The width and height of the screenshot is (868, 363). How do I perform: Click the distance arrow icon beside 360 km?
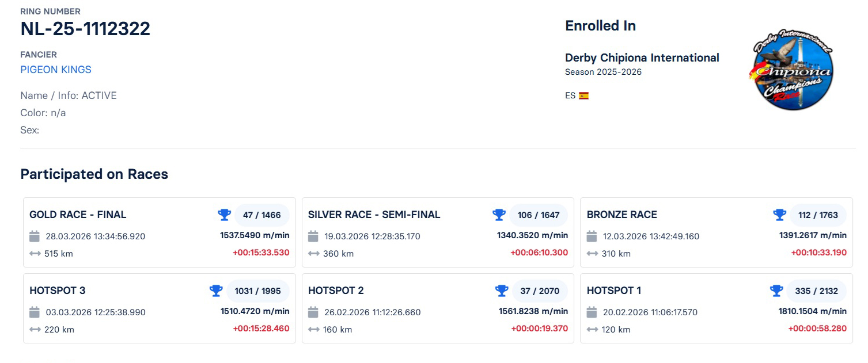click(x=313, y=254)
